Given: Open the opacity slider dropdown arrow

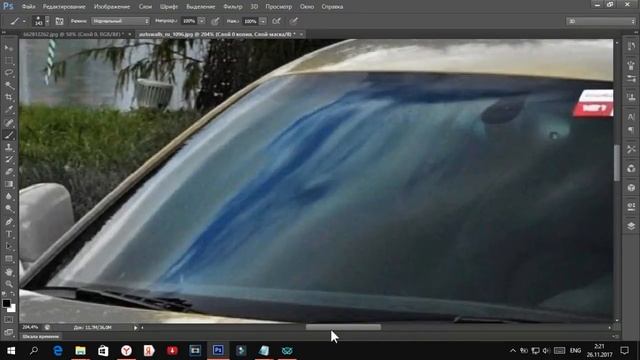Looking at the screenshot, I should point(202,21).
